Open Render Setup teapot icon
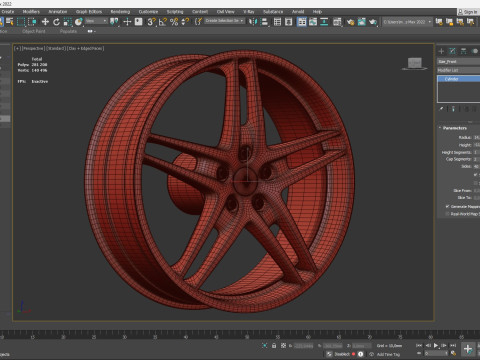The width and height of the screenshot is (480, 360). pos(350,22)
